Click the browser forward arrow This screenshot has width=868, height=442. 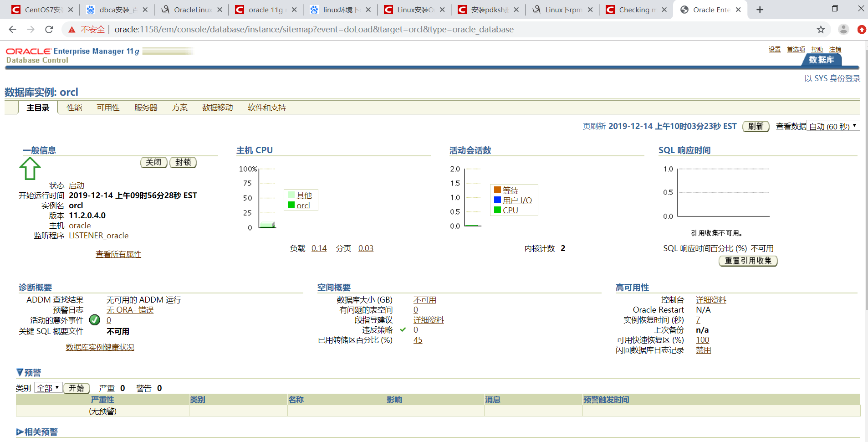point(31,30)
